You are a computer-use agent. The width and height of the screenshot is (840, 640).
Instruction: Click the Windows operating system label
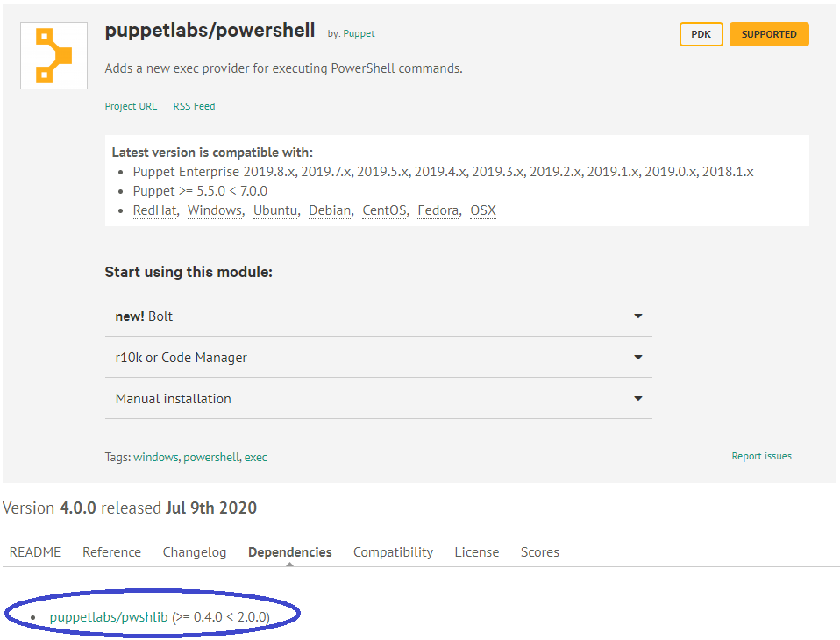[216, 210]
